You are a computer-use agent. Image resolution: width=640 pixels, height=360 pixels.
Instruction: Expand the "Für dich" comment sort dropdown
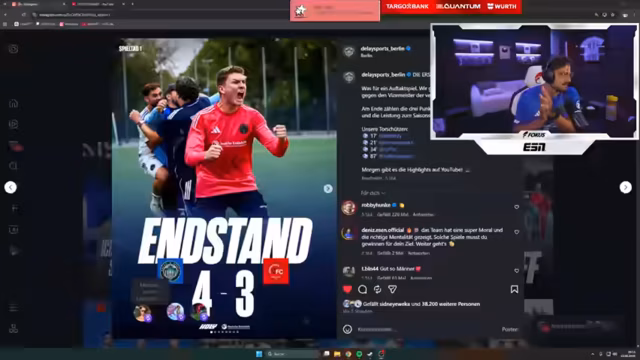(x=373, y=193)
